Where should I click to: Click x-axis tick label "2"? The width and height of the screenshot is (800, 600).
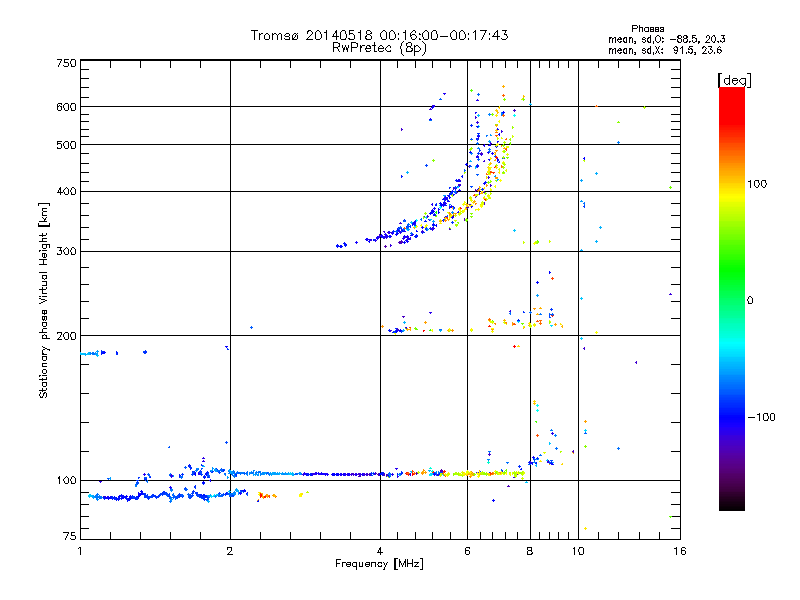[x=230, y=551]
